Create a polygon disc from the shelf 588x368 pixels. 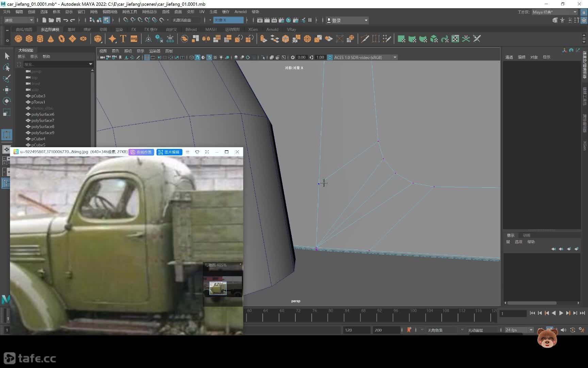click(x=83, y=39)
